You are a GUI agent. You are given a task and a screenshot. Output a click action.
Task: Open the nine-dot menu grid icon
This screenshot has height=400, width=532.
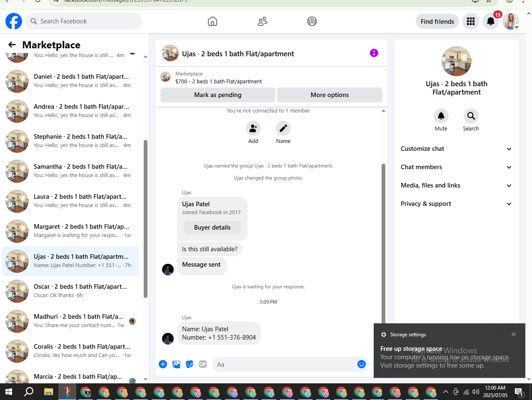471,21
